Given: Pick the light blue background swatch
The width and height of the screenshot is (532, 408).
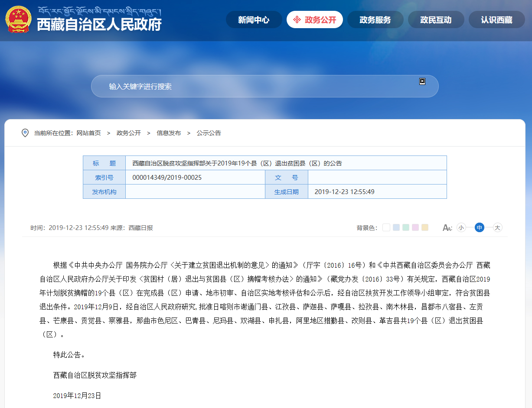Looking at the screenshot, I should coord(396,227).
